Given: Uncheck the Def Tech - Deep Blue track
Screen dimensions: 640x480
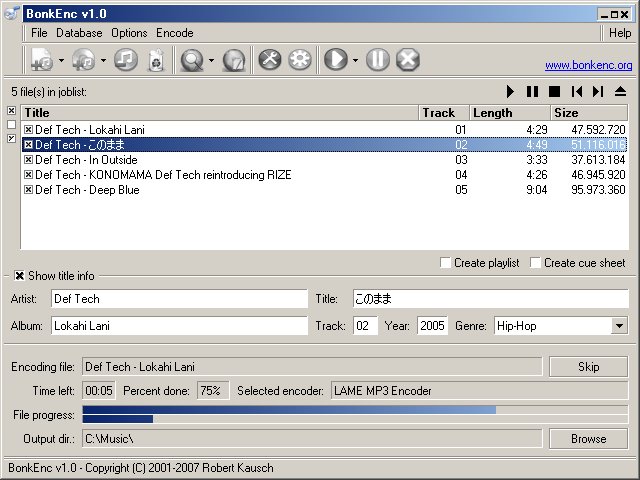Looking at the screenshot, I should (28, 190).
